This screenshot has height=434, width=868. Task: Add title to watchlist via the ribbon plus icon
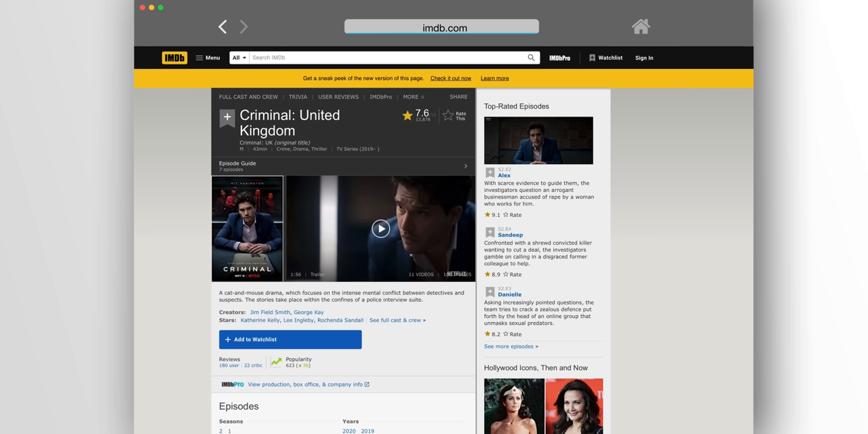(226, 117)
